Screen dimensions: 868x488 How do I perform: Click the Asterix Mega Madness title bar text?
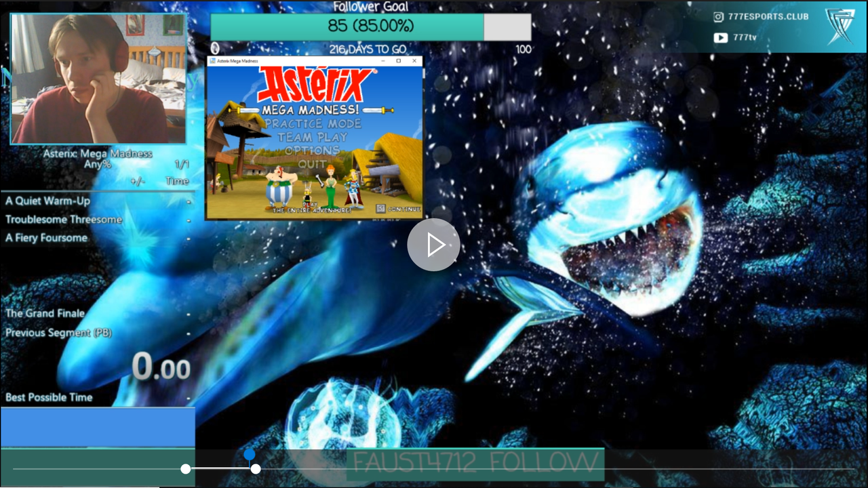tap(238, 61)
